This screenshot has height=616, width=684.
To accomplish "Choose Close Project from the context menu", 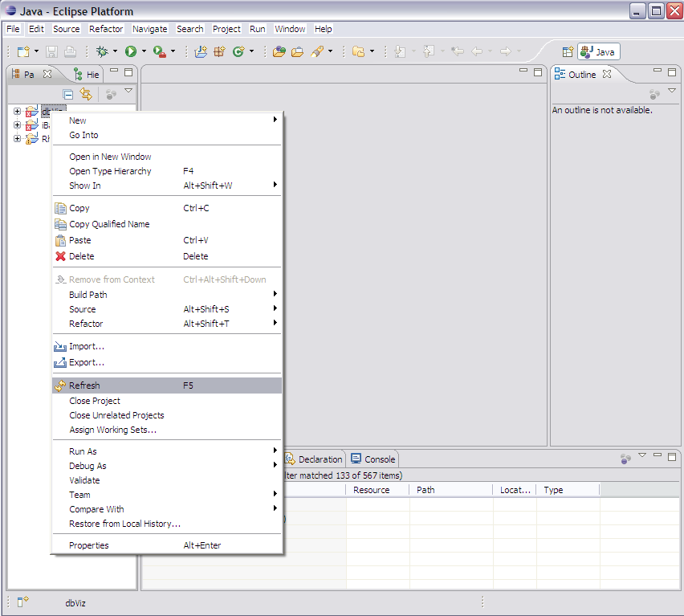I will [167, 401].
